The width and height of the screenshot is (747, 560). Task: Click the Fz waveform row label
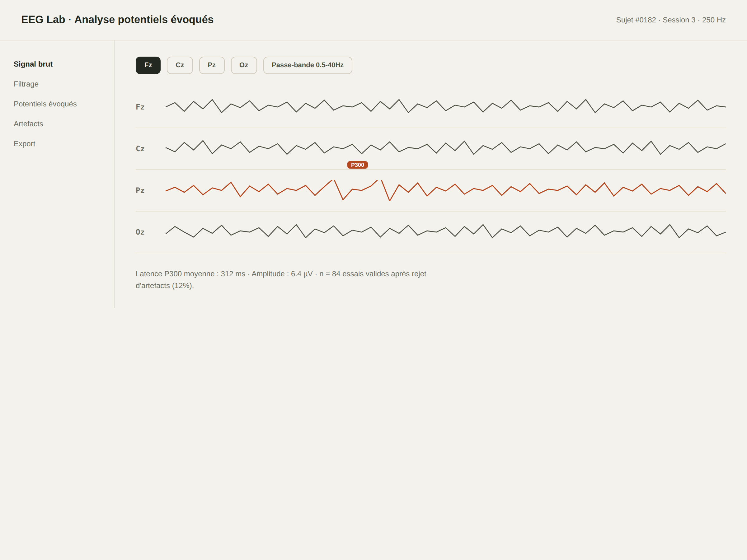tap(140, 107)
